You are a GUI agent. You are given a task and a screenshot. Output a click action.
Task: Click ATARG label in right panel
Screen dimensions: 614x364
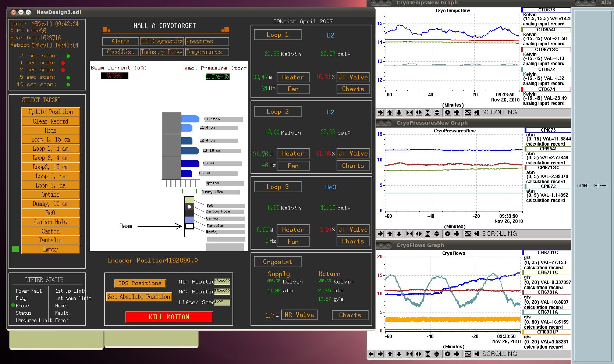[x=583, y=186]
